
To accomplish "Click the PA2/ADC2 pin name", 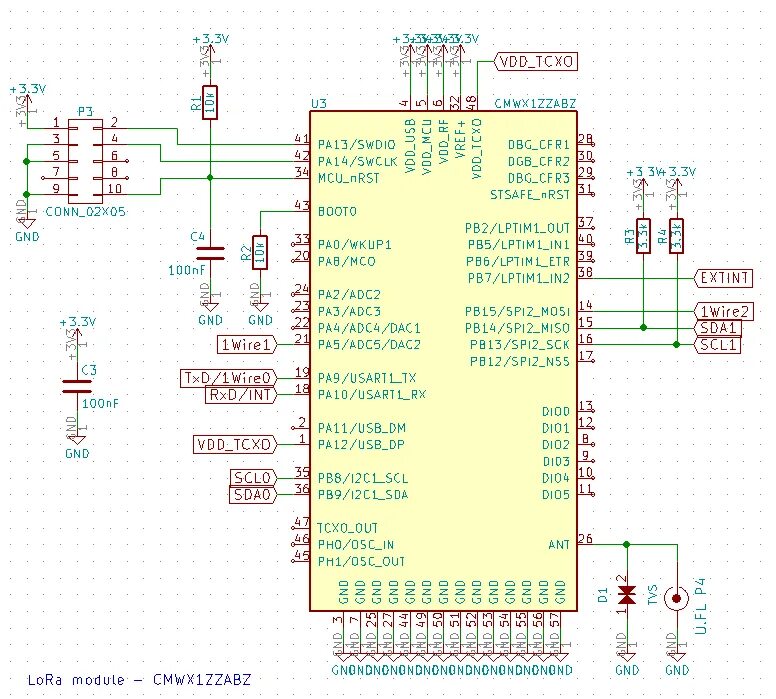I will tap(349, 295).
